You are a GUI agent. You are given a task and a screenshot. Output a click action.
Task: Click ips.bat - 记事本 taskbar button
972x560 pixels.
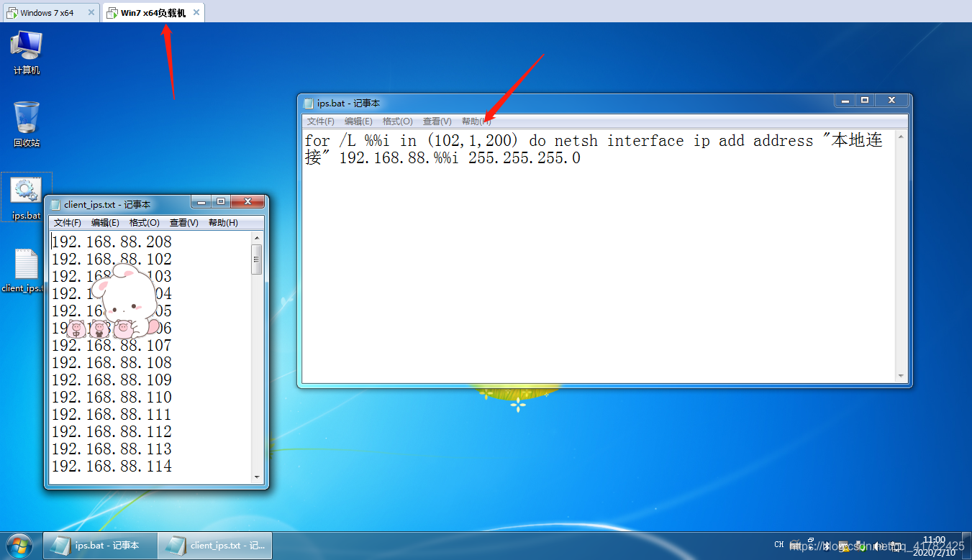100,546
